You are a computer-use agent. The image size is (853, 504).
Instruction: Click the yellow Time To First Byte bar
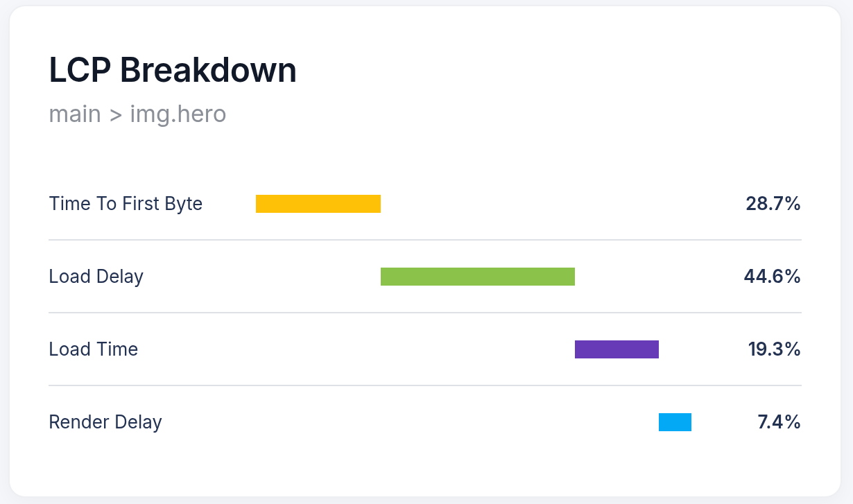coord(318,204)
